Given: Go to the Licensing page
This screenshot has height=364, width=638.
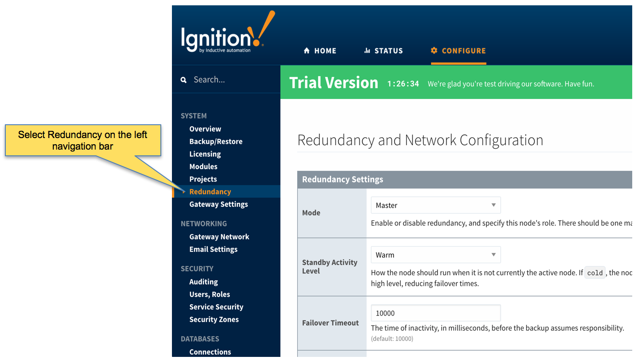Looking at the screenshot, I should [x=205, y=154].
